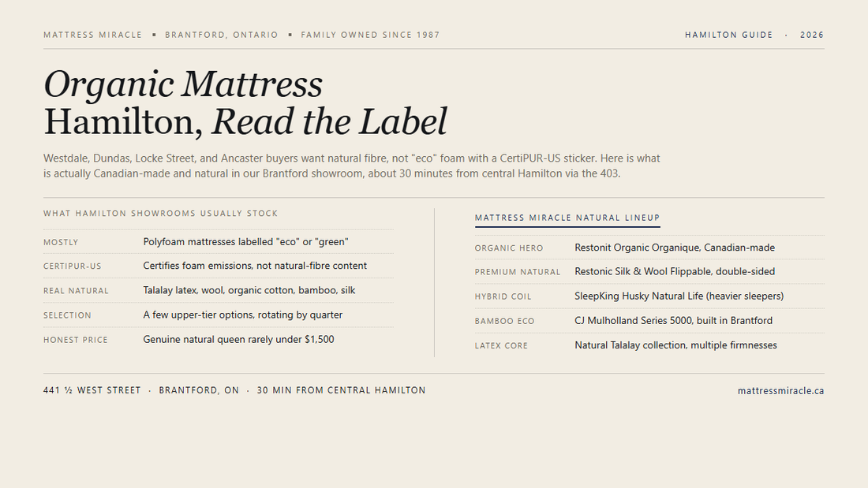Click the 'CERTIPUR-US' row label
This screenshot has width=868, height=488.
73,266
